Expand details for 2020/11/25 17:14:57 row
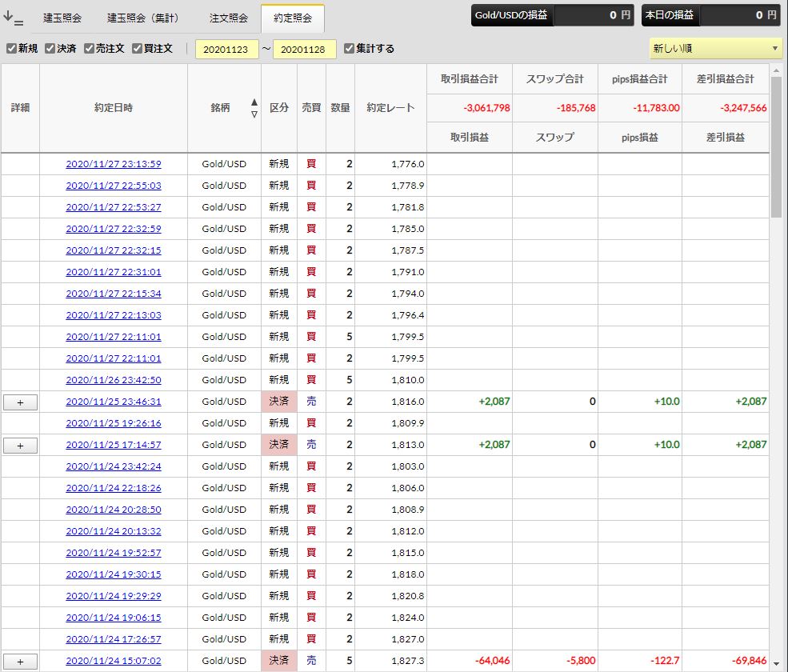This screenshot has height=672, width=788. pyautogui.click(x=20, y=446)
